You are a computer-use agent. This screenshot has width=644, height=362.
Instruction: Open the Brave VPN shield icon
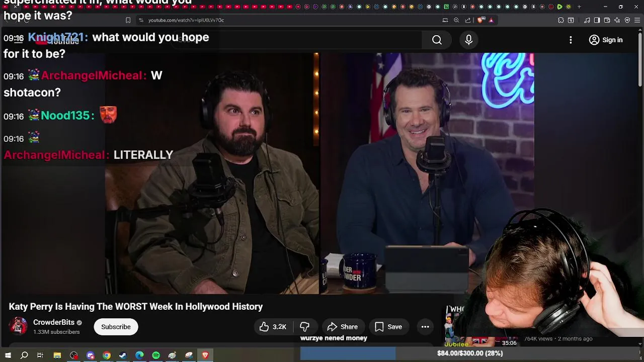click(x=627, y=20)
